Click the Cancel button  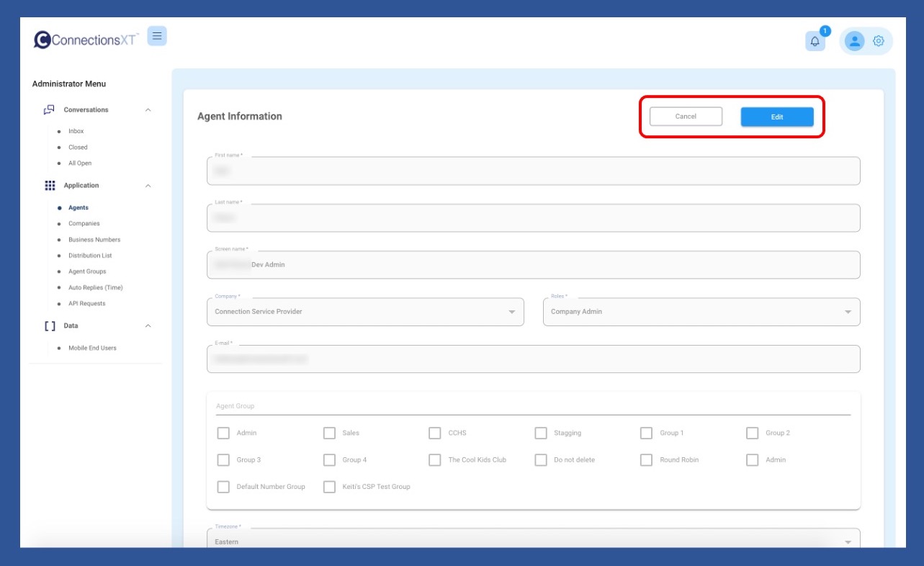[x=686, y=117]
